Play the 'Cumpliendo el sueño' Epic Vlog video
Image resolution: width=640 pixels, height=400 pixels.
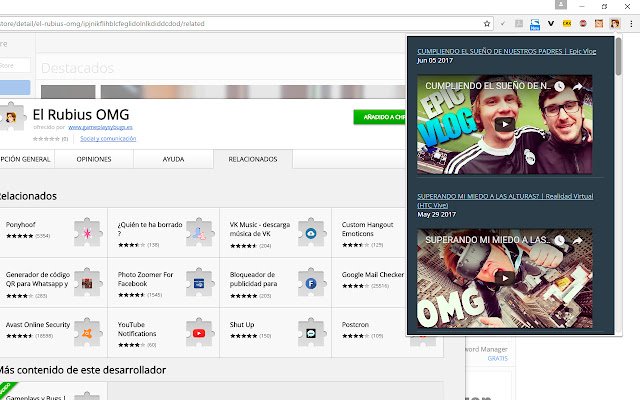[x=504, y=124]
